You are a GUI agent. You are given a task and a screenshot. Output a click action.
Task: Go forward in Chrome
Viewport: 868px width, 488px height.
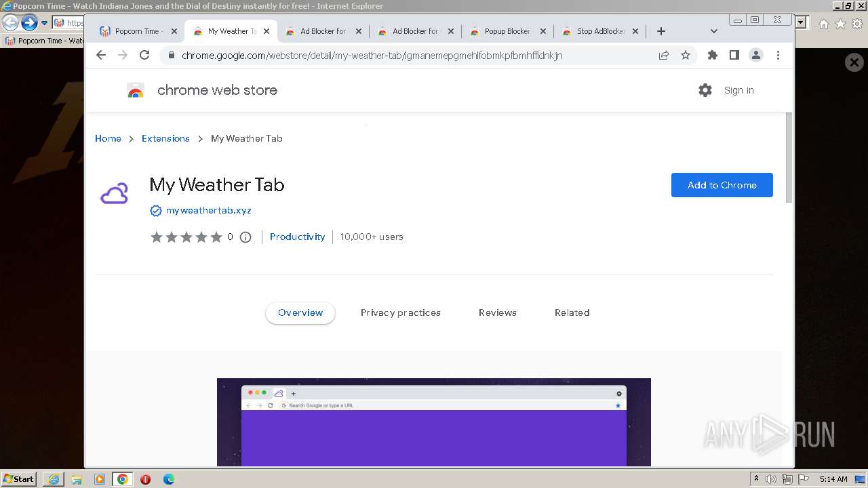(x=123, y=55)
